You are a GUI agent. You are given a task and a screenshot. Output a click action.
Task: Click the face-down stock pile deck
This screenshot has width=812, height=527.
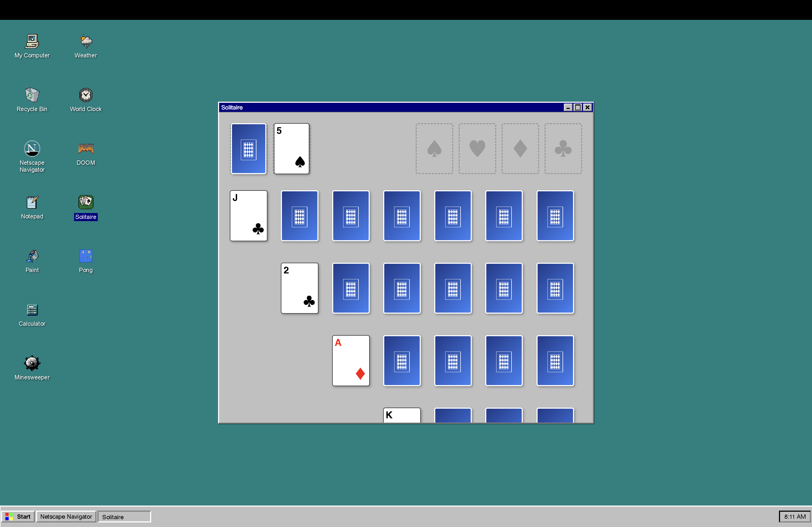point(248,149)
